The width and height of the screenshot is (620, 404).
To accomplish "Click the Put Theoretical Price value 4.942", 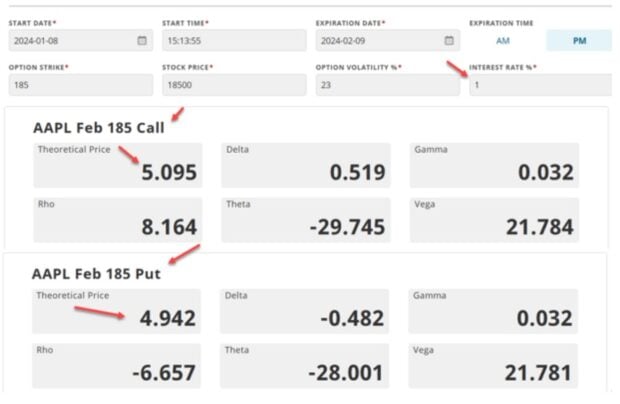I will click(167, 319).
